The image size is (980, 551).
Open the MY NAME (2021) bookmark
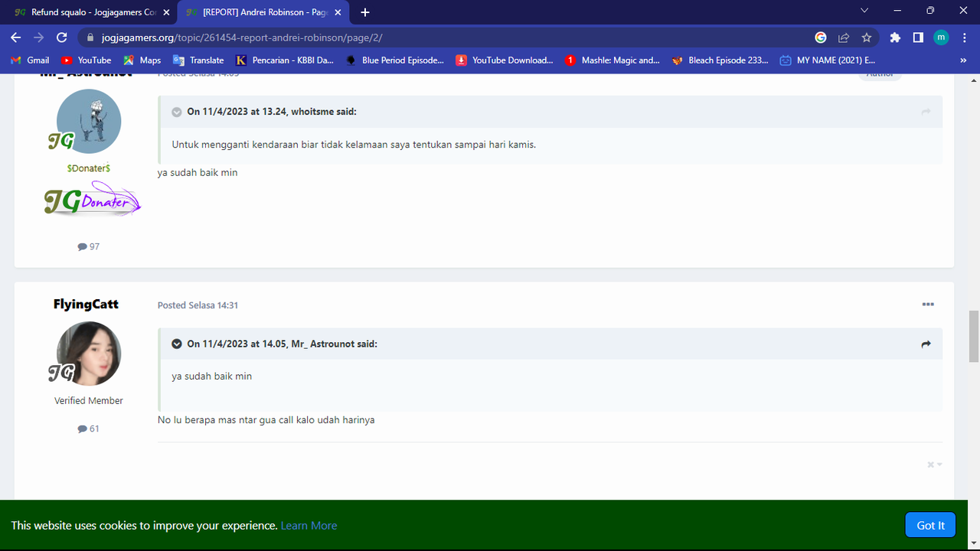click(828, 60)
